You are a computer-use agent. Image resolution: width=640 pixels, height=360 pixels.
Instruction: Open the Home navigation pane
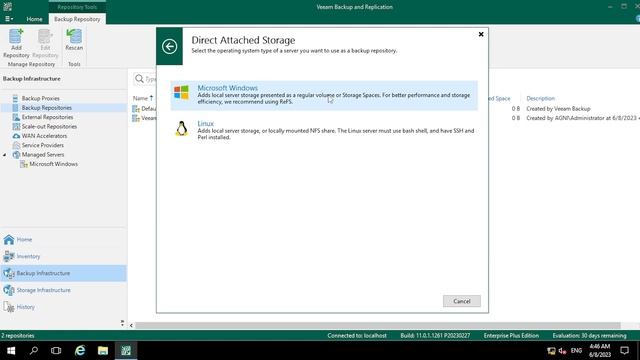coord(63,240)
